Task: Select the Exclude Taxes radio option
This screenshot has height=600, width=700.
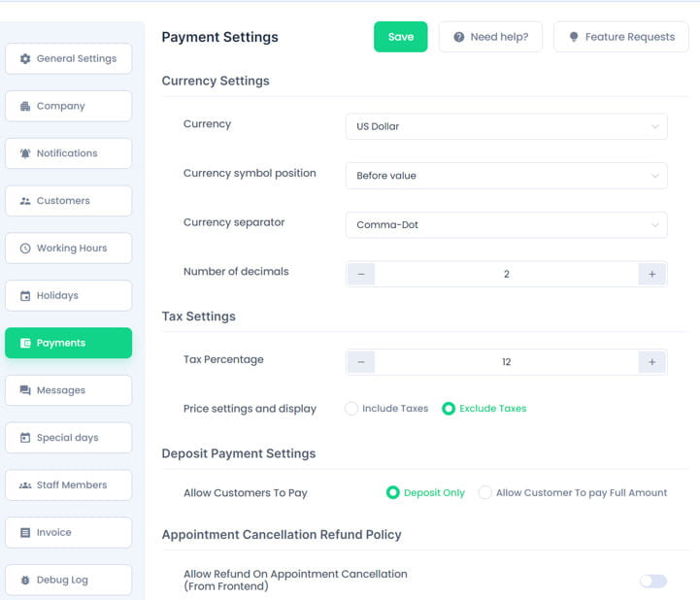Action: point(449,409)
